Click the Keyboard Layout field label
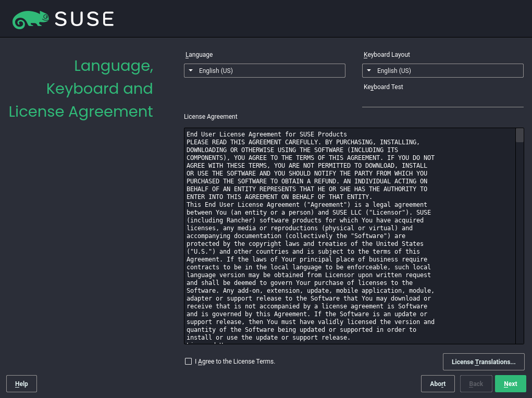The image size is (532, 398). (x=387, y=55)
